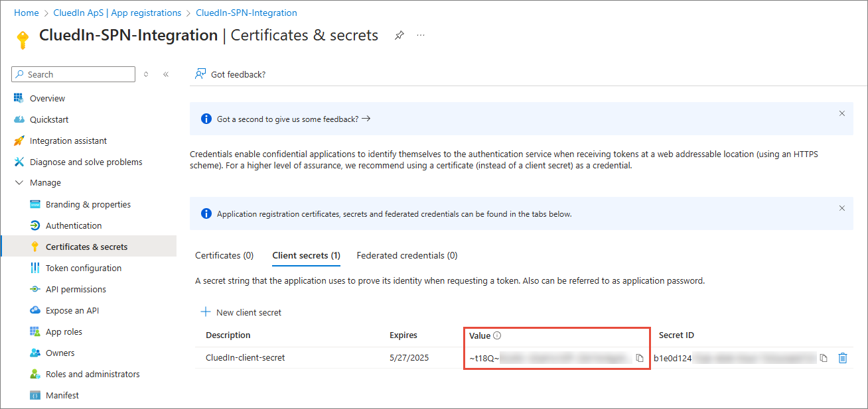
Task: Click the Integration assistant rocket icon
Action: tap(19, 141)
